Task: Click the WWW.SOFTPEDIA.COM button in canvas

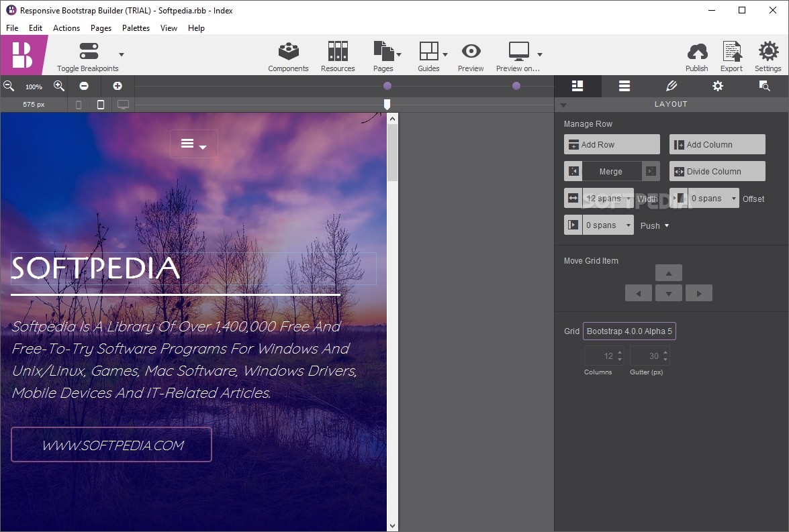Action: (x=111, y=445)
